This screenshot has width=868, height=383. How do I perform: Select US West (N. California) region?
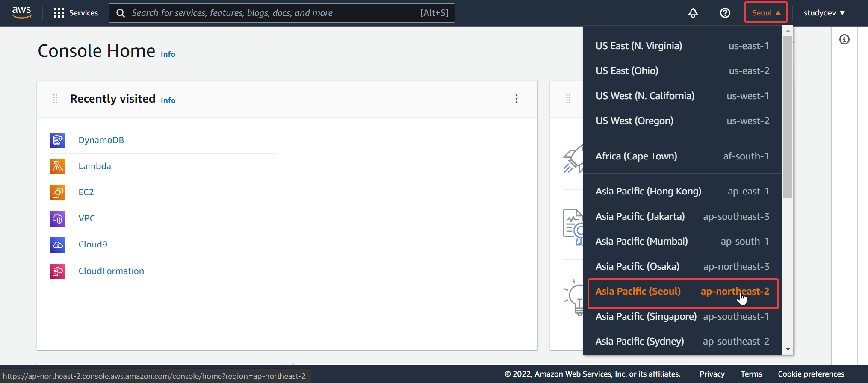tap(682, 96)
